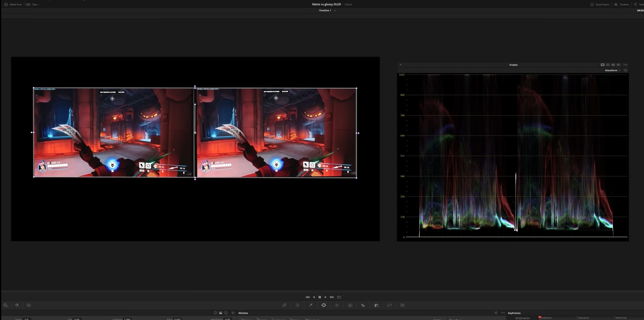Open the Waveform scope type dropdown
Screen dimensions: 644x320
[612, 70]
